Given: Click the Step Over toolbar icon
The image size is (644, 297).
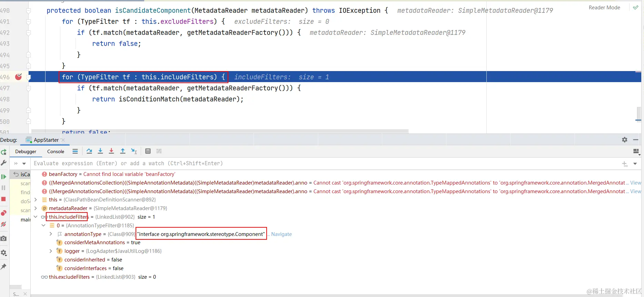Looking at the screenshot, I should [x=89, y=151].
